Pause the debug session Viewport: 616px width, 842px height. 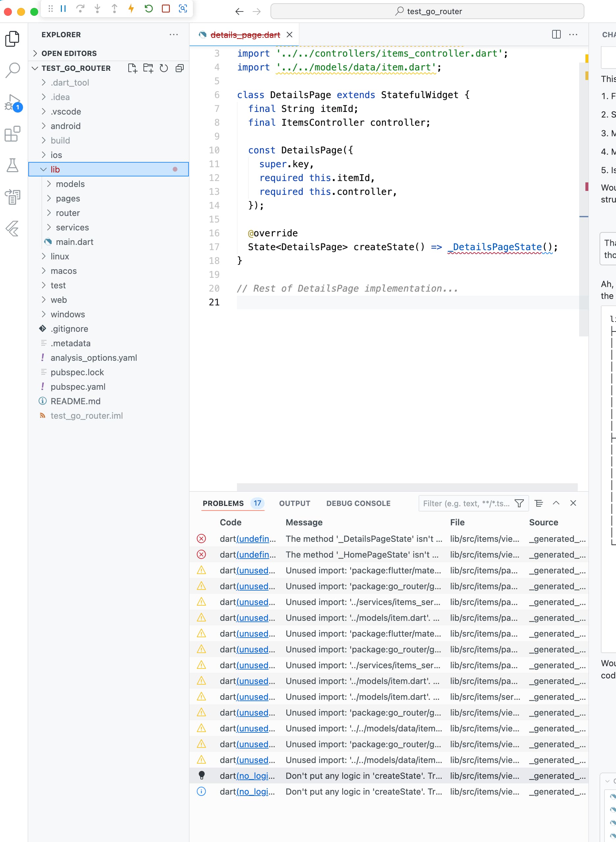(x=63, y=9)
